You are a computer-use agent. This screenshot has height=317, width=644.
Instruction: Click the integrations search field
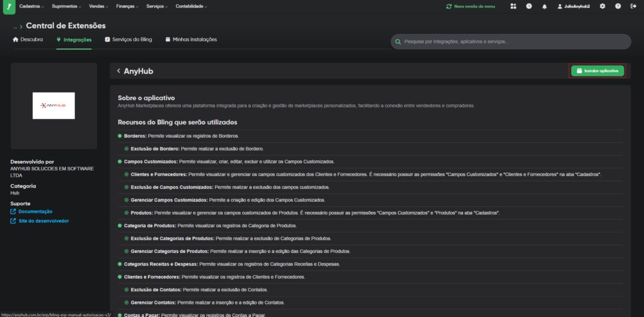(511, 42)
